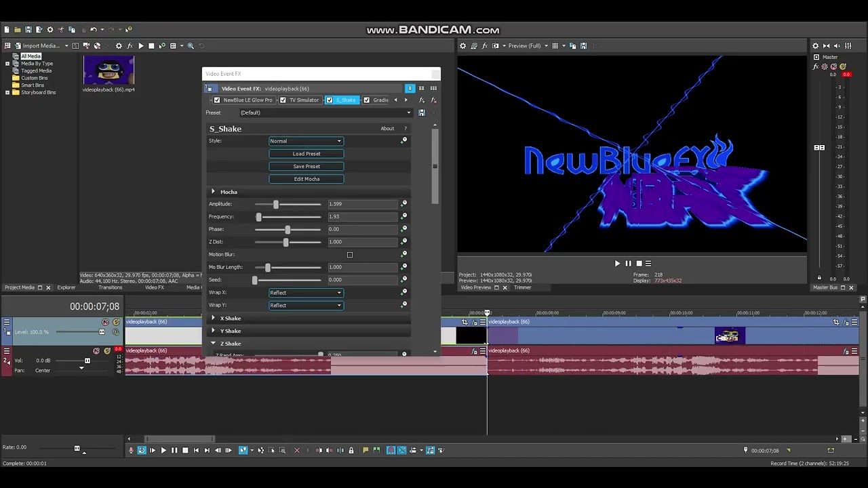Click the remove selected plug-in fx icon
This screenshot has width=868, height=488.
click(x=433, y=100)
